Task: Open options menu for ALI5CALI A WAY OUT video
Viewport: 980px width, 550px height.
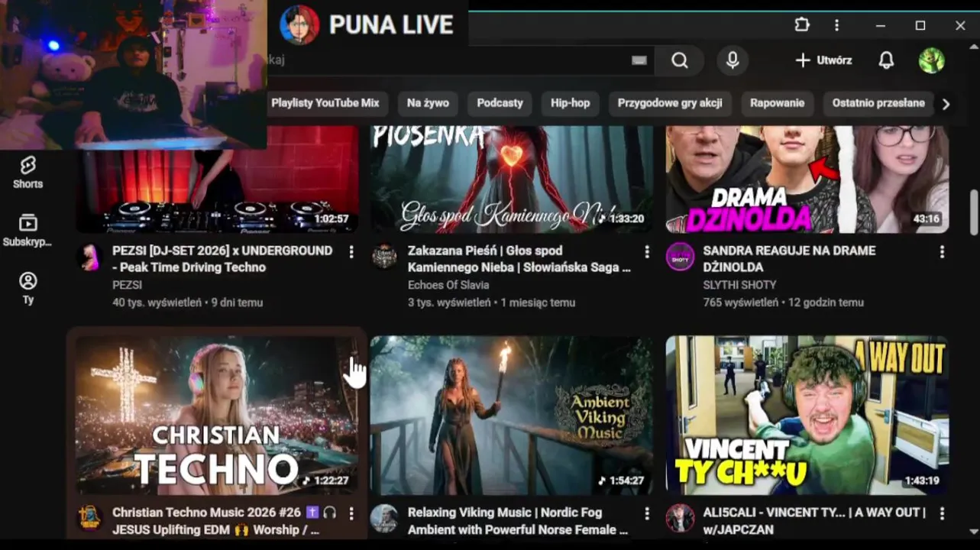Action: (x=942, y=513)
